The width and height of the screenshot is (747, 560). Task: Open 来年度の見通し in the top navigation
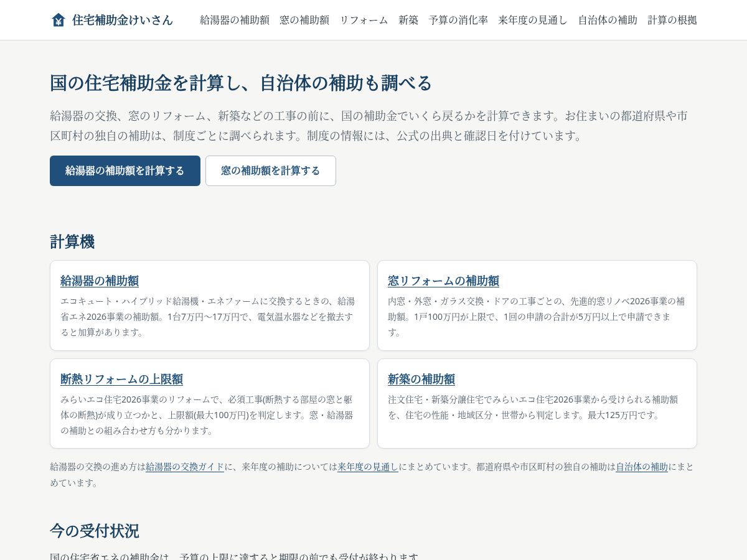[x=533, y=20]
